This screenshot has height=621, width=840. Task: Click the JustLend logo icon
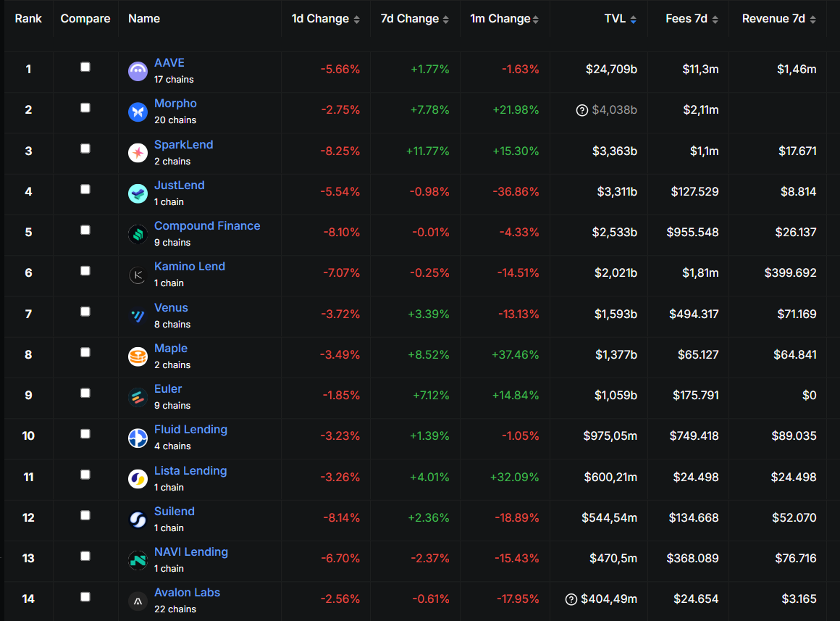(x=138, y=193)
